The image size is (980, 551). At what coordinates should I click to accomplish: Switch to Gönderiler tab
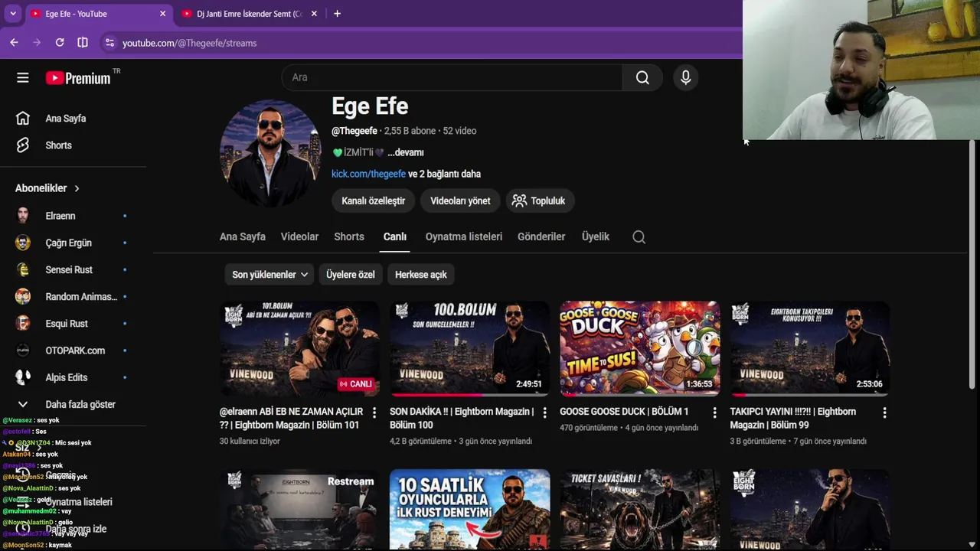(x=541, y=236)
